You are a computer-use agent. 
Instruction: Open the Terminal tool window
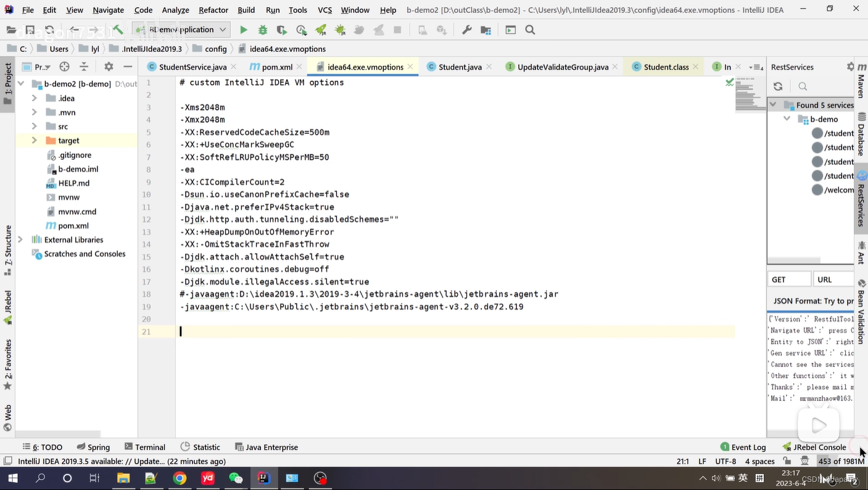pyautogui.click(x=144, y=447)
